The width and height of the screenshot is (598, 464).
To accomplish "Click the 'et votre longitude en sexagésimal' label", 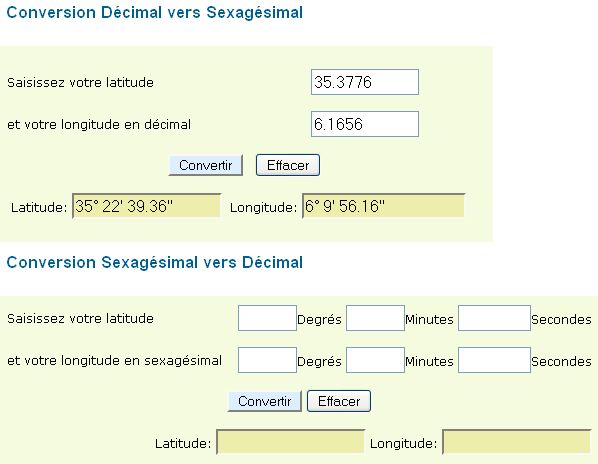I will click(114, 361).
